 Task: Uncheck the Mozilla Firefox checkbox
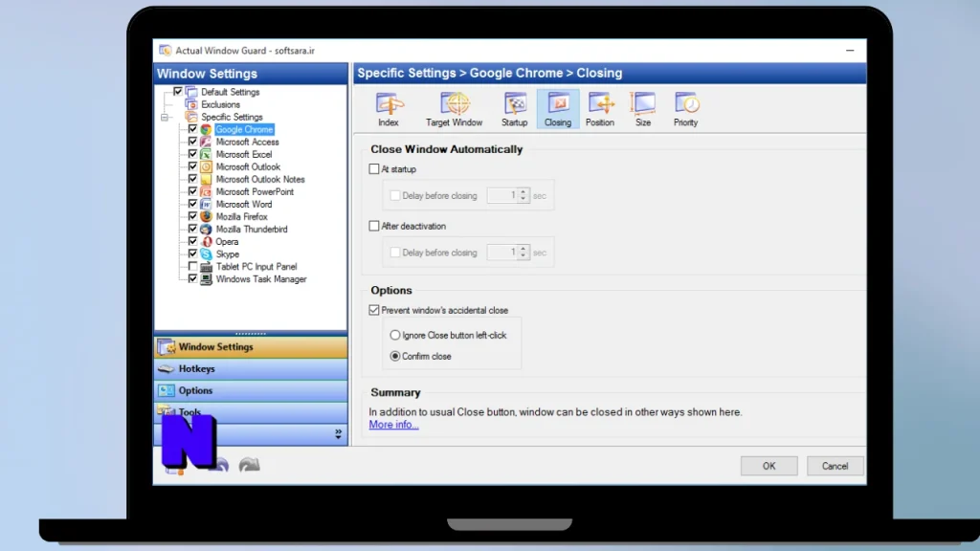tap(192, 216)
